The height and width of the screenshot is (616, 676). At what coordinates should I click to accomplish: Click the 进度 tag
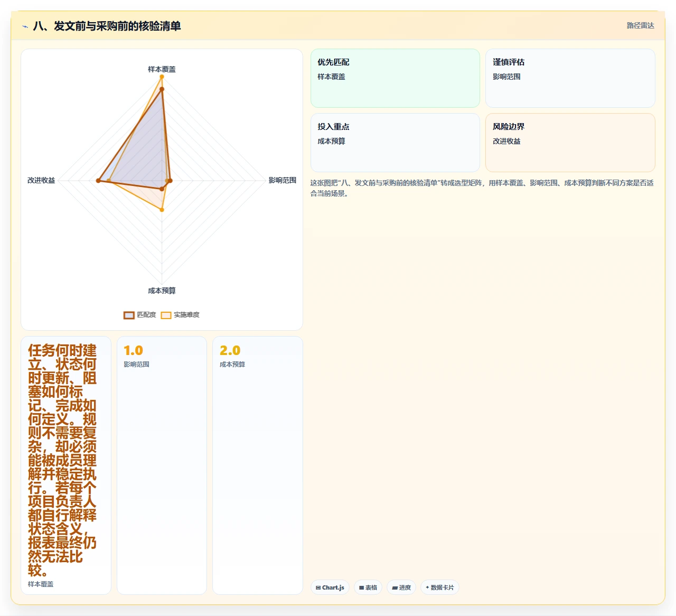[x=401, y=587]
